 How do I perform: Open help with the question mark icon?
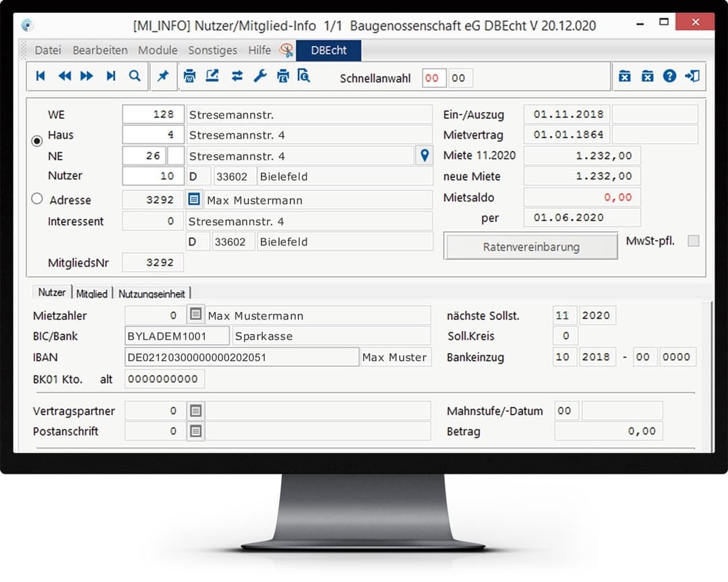tap(669, 75)
